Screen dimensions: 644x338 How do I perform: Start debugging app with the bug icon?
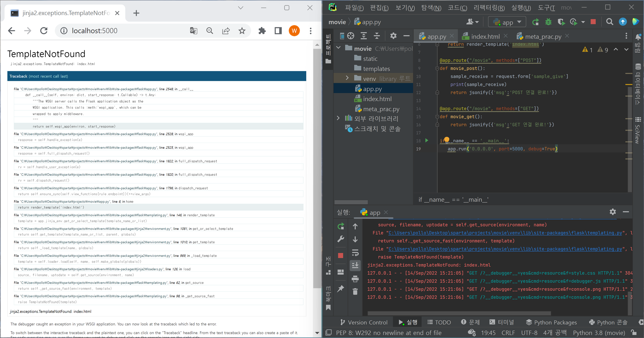[x=548, y=22]
